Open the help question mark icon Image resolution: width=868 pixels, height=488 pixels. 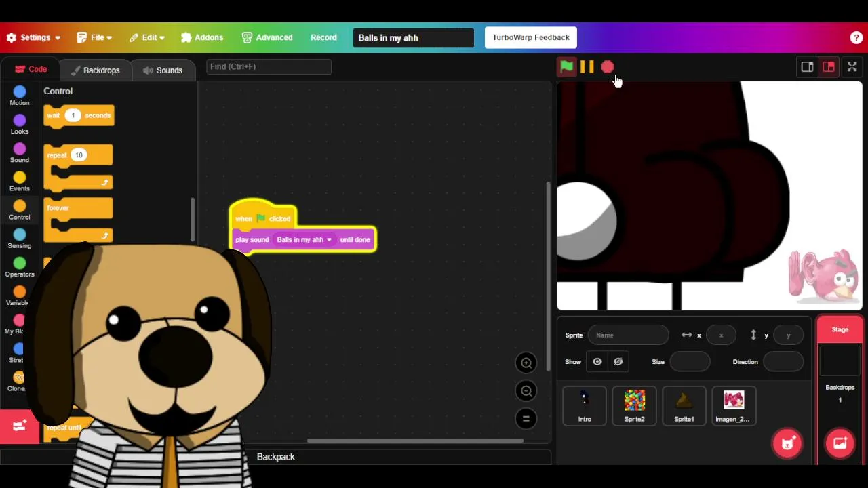tap(856, 37)
